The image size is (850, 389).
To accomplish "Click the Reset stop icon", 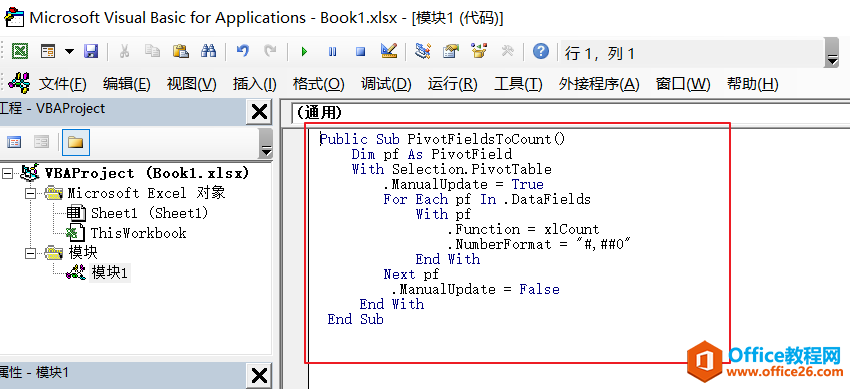I will pyautogui.click(x=360, y=51).
